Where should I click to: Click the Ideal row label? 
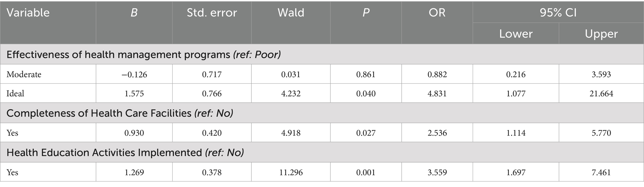tap(15, 94)
